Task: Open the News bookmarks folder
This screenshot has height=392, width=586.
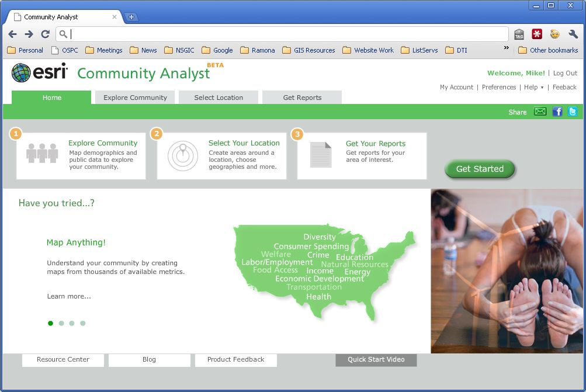Action: click(143, 50)
